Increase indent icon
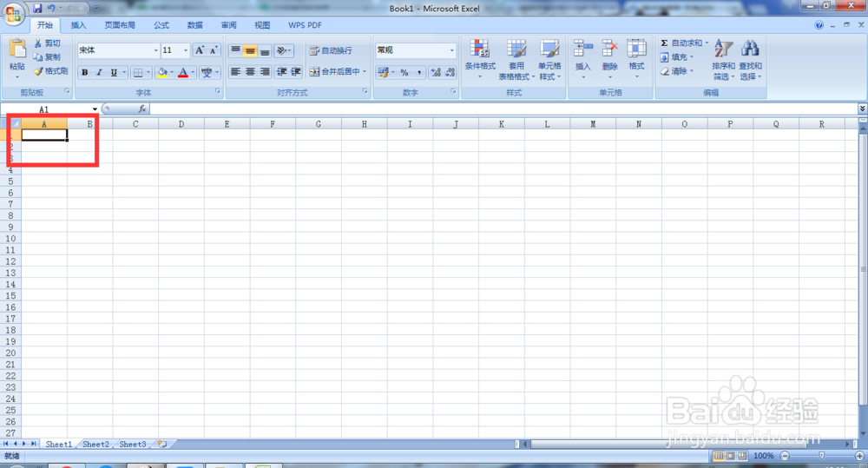 [296, 71]
